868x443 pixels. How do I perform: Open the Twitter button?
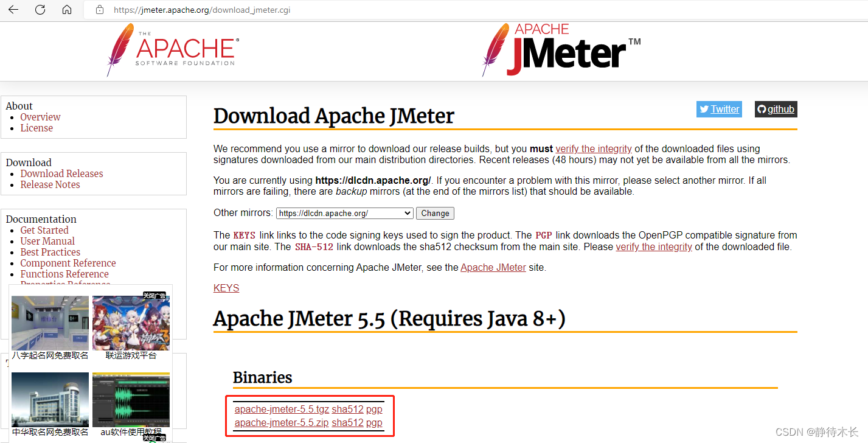click(x=719, y=109)
